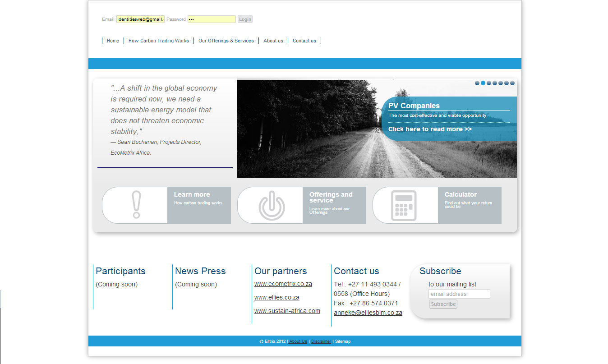The height and width of the screenshot is (364, 608).
Task: Click the exclamation mark Learn more icon
Action: coord(136,205)
